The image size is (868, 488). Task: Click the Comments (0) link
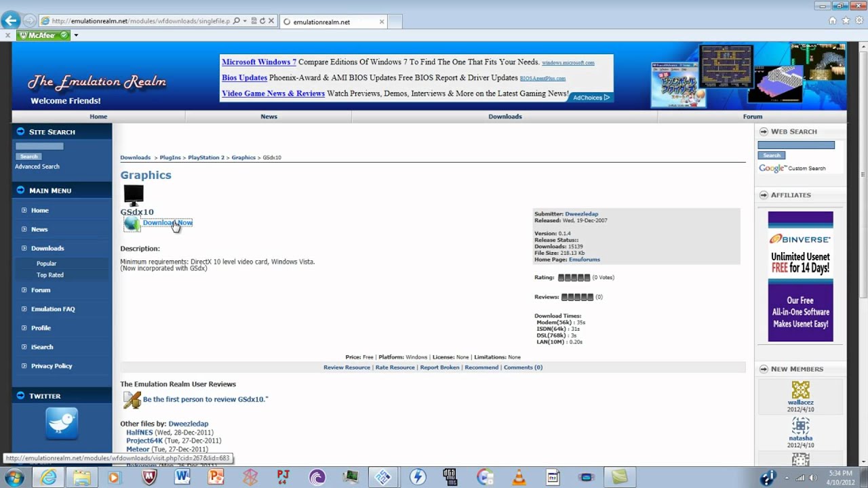pos(523,367)
